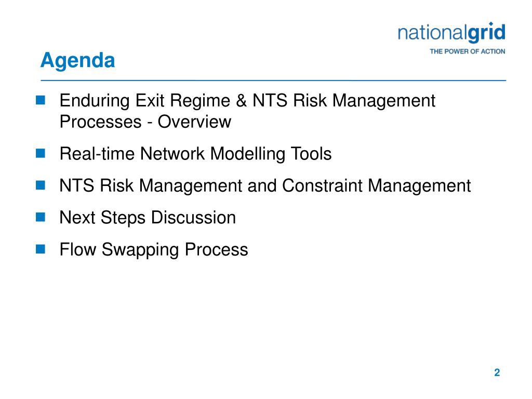Click the Flow Swapping Process item

pyautogui.click(x=154, y=250)
